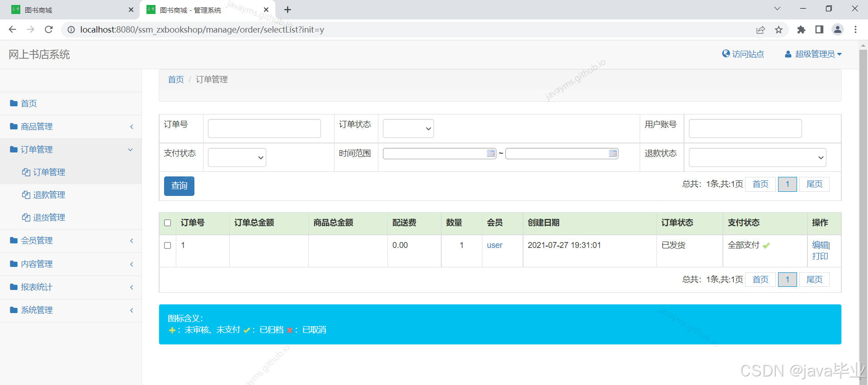Click the globe icon beside 访问站点
This screenshot has height=385, width=868.
pyautogui.click(x=726, y=54)
